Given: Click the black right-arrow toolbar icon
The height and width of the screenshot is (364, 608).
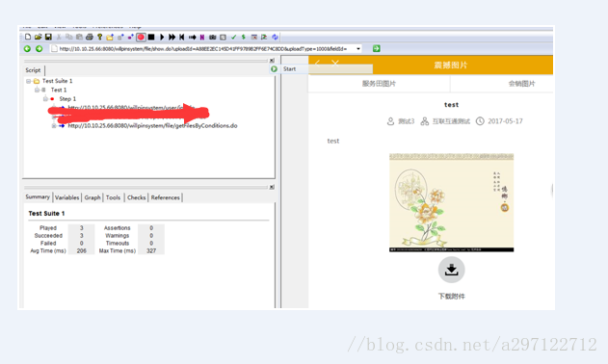Looking at the screenshot, I should pos(193,37).
